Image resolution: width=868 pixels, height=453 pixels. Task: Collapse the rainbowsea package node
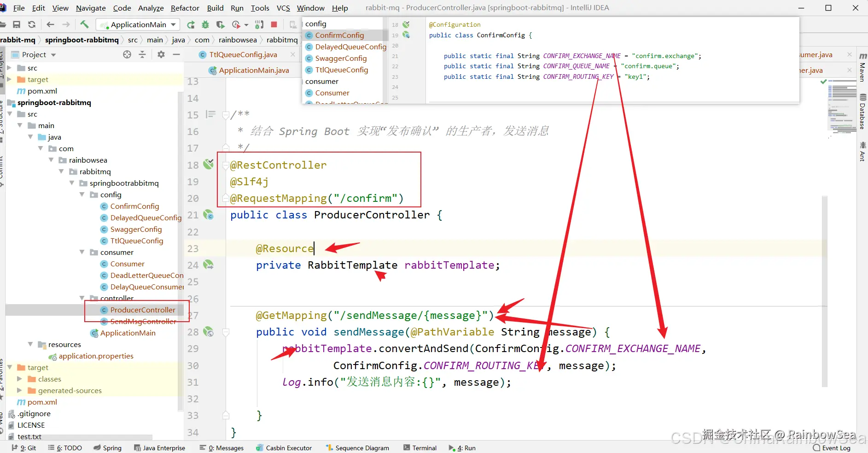51,160
